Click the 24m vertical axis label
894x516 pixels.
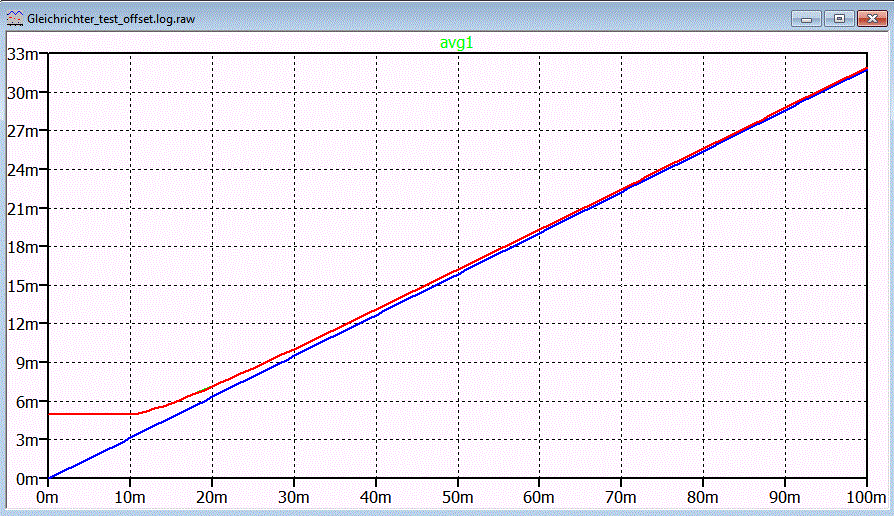(x=23, y=170)
